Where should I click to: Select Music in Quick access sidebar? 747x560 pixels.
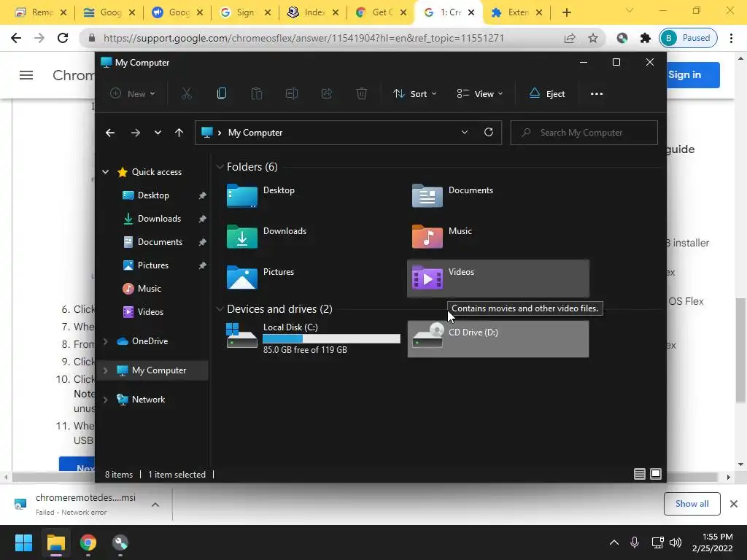pyautogui.click(x=149, y=289)
